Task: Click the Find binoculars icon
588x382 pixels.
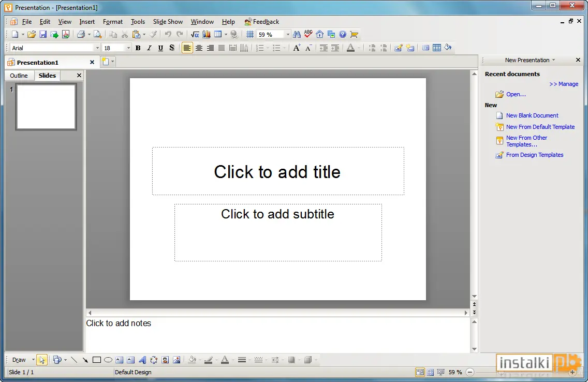Action: [297, 35]
